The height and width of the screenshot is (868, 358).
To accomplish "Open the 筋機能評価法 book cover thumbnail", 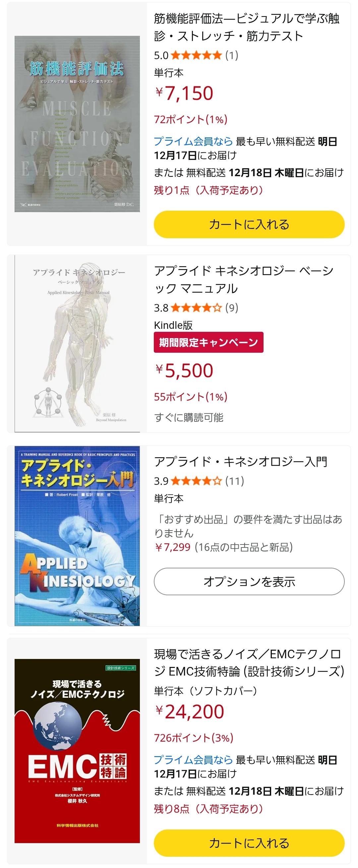I will click(77, 124).
